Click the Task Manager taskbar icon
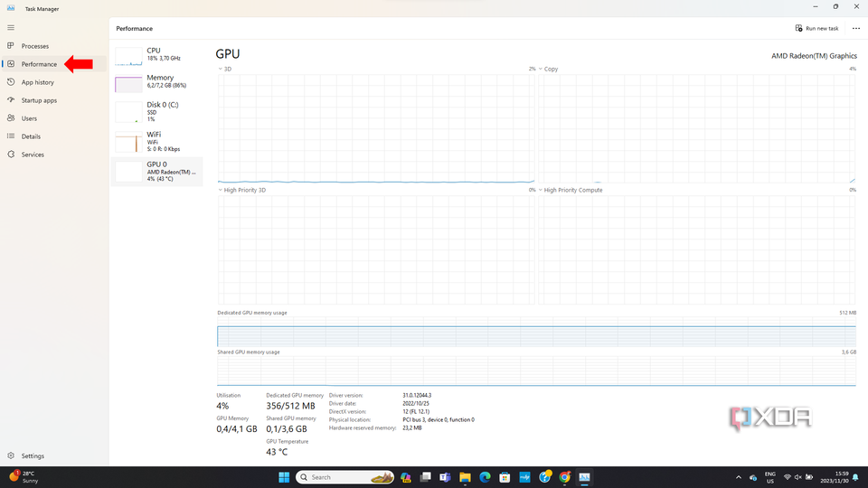 (x=585, y=477)
